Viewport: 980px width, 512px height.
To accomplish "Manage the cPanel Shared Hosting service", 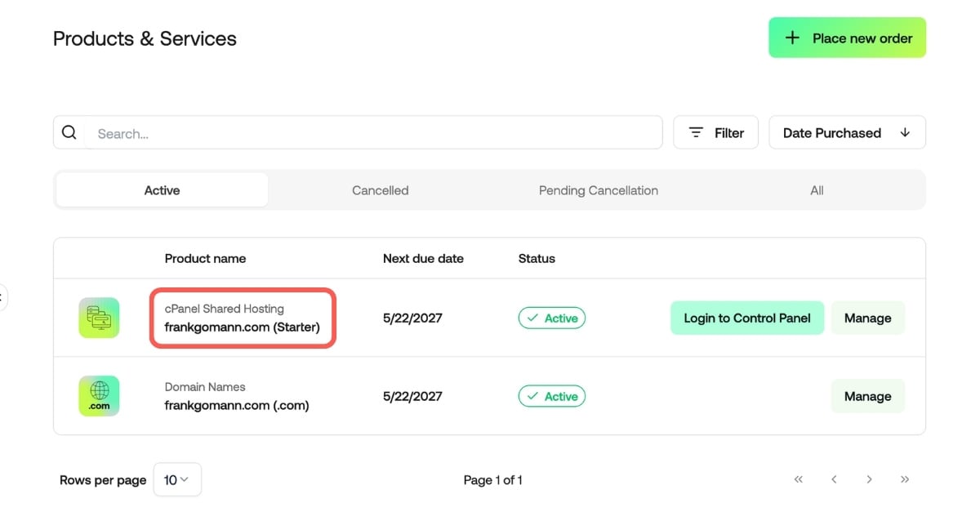I will tap(868, 318).
